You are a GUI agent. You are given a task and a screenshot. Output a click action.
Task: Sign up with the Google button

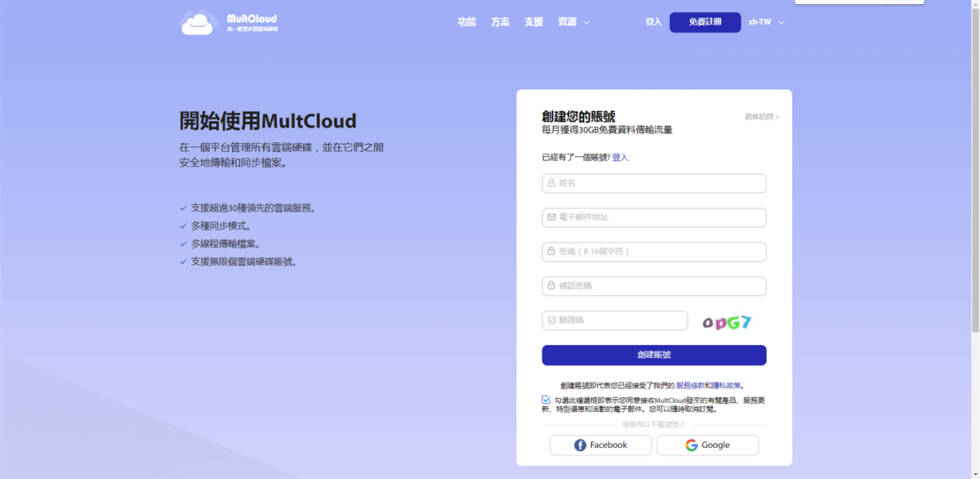[708, 445]
